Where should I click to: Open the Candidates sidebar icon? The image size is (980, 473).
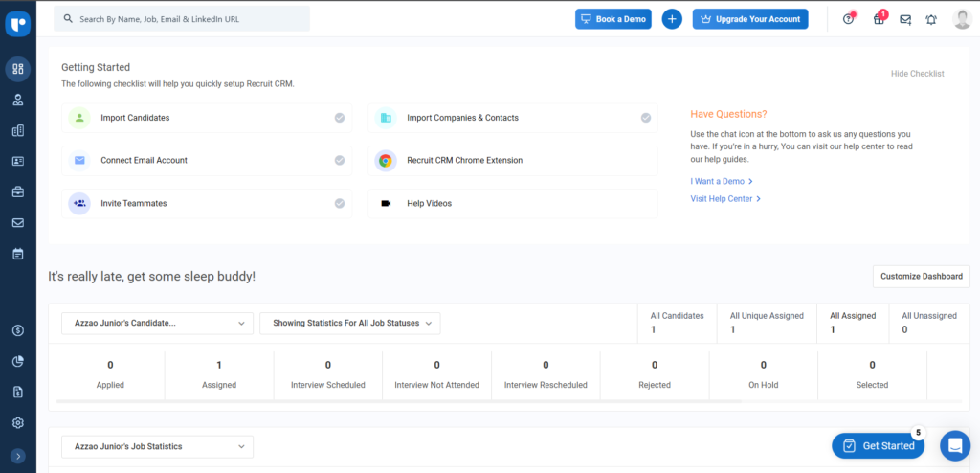17,100
